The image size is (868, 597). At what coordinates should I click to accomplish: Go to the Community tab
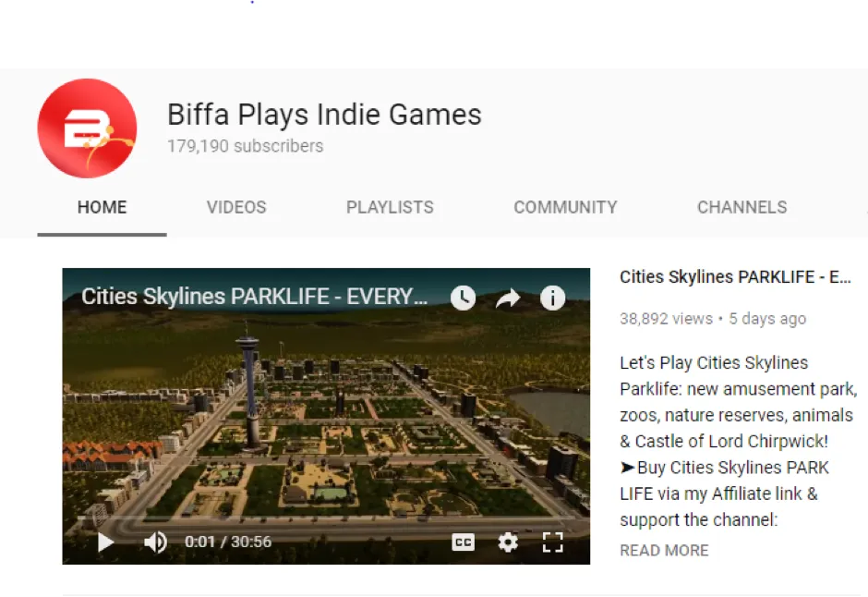pyautogui.click(x=565, y=207)
